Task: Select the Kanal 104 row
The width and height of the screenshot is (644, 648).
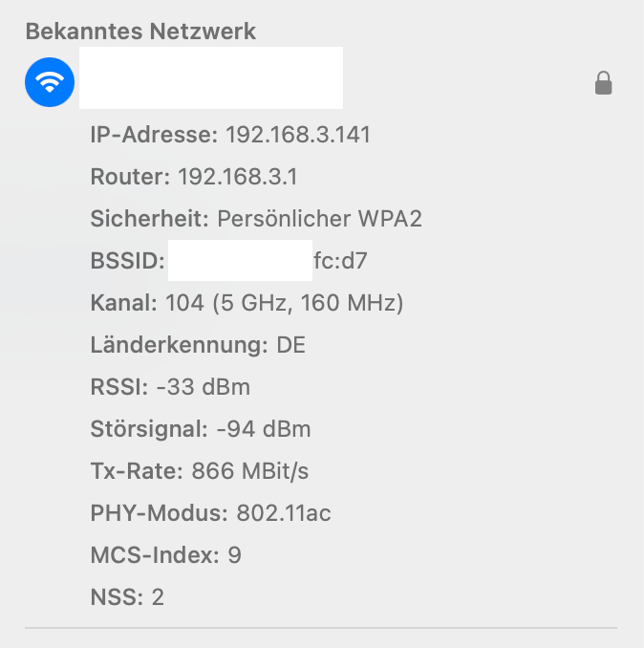Action: 247,304
